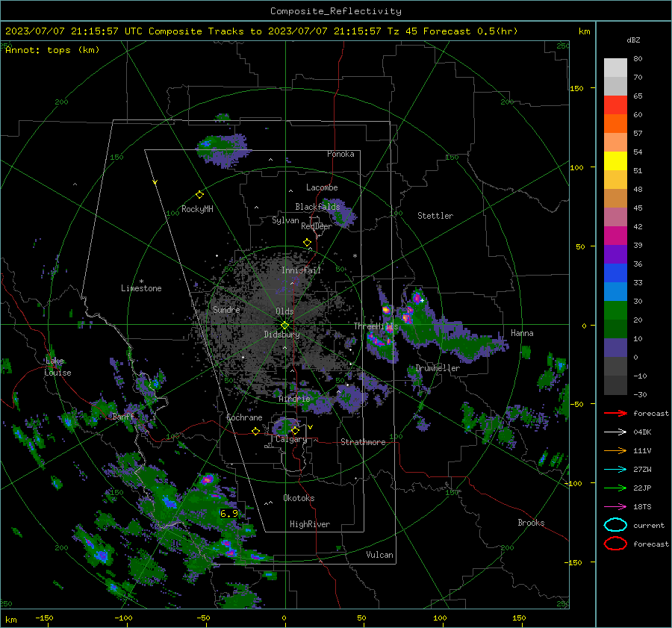Click the Cochrane city label
The image size is (672, 628).
tap(244, 417)
